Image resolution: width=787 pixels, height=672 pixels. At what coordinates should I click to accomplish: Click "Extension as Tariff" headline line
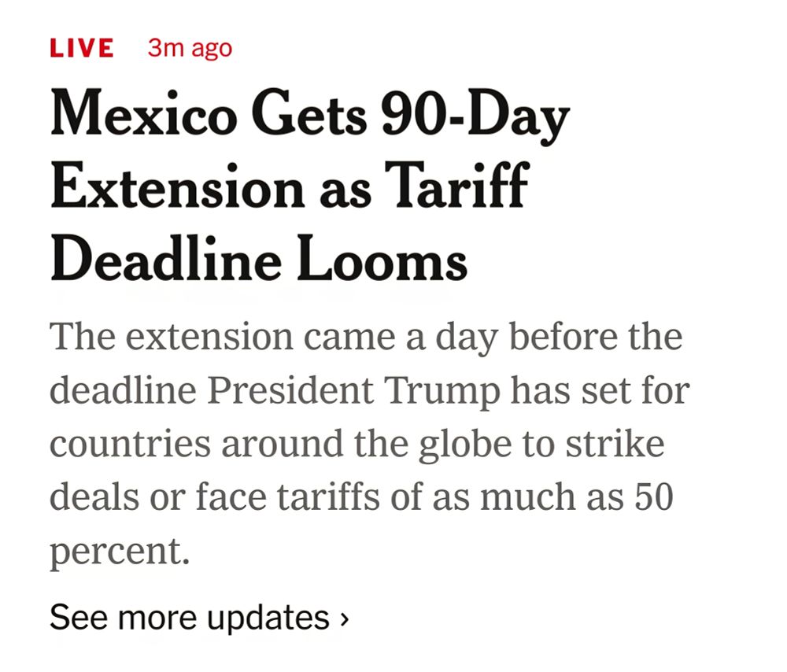click(290, 186)
